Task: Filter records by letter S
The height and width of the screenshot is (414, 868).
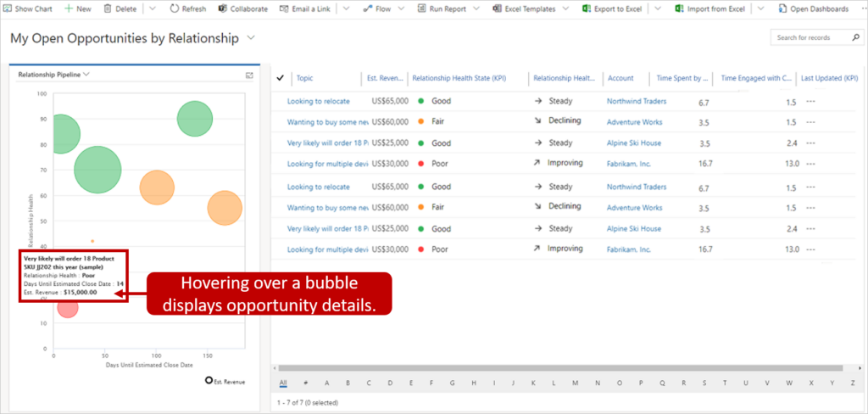Action: [x=704, y=383]
